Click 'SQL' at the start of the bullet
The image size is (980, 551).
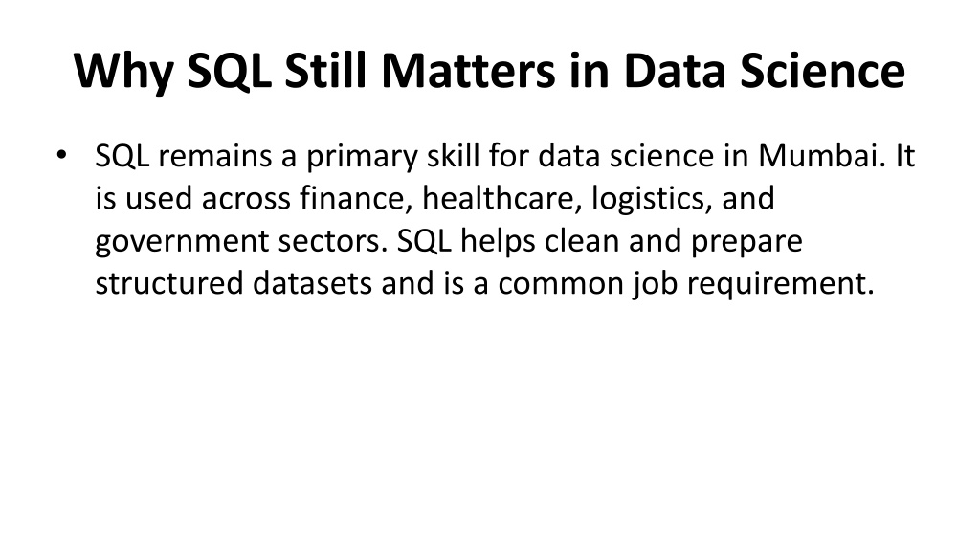[x=122, y=156]
